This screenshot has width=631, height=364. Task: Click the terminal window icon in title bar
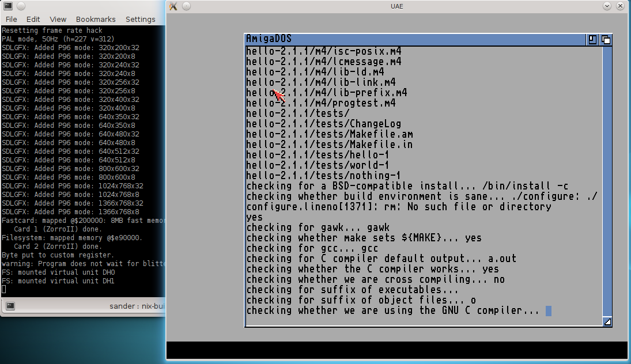(7, 6)
